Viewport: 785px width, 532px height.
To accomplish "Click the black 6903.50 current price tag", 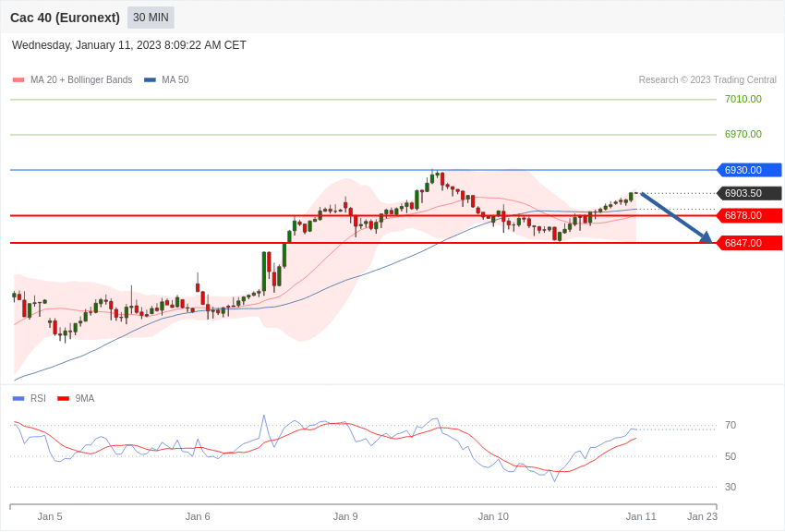I will point(750,193).
